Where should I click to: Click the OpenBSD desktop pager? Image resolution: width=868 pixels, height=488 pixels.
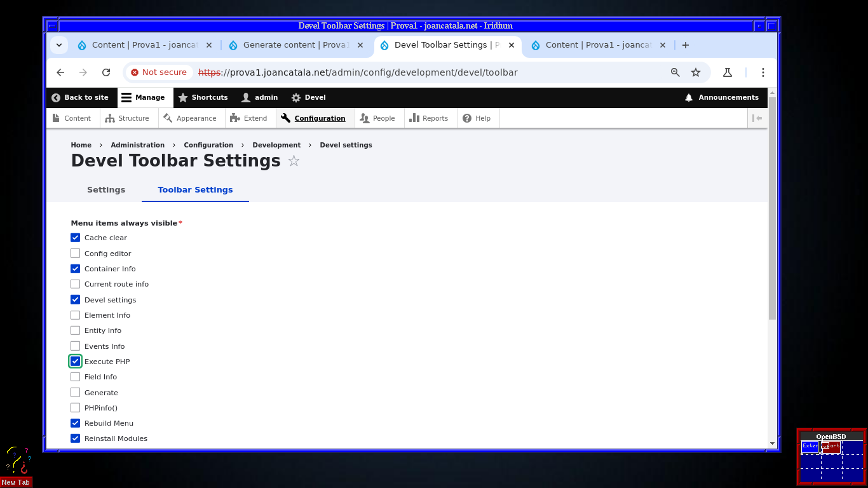(x=831, y=457)
